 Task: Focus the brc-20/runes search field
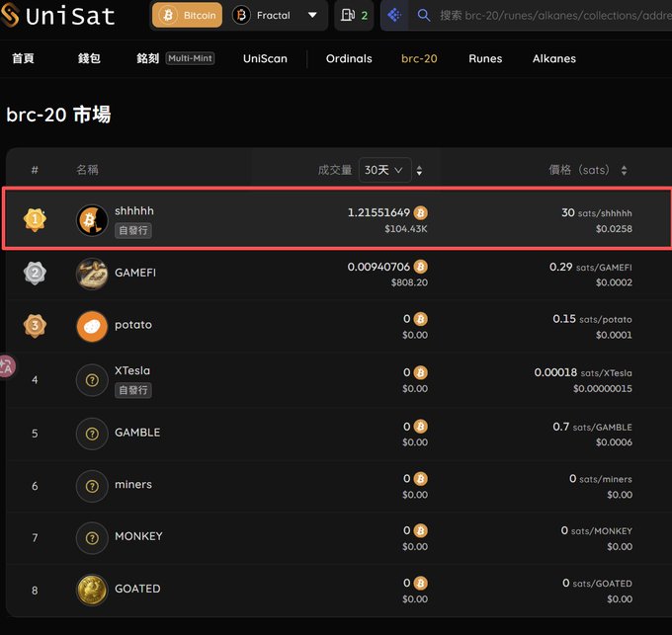[555, 16]
